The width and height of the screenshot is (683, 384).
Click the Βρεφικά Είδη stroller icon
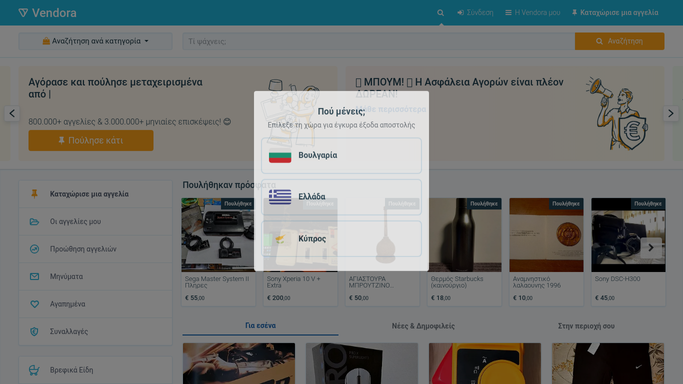pyautogui.click(x=34, y=370)
